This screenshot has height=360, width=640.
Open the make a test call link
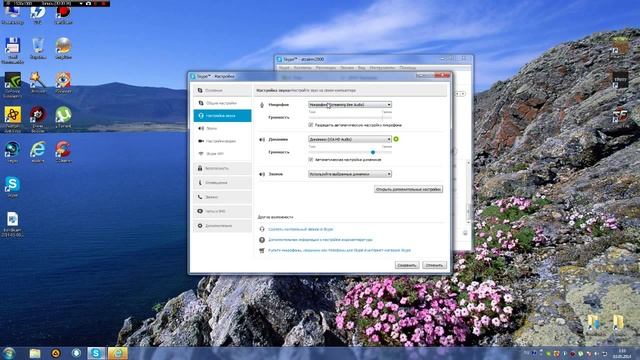(x=301, y=229)
